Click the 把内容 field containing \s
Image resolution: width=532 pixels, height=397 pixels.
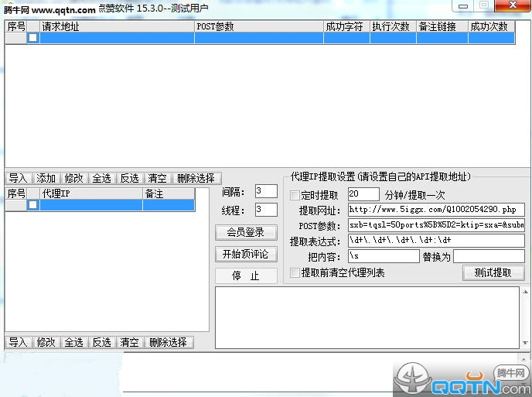[384, 256]
